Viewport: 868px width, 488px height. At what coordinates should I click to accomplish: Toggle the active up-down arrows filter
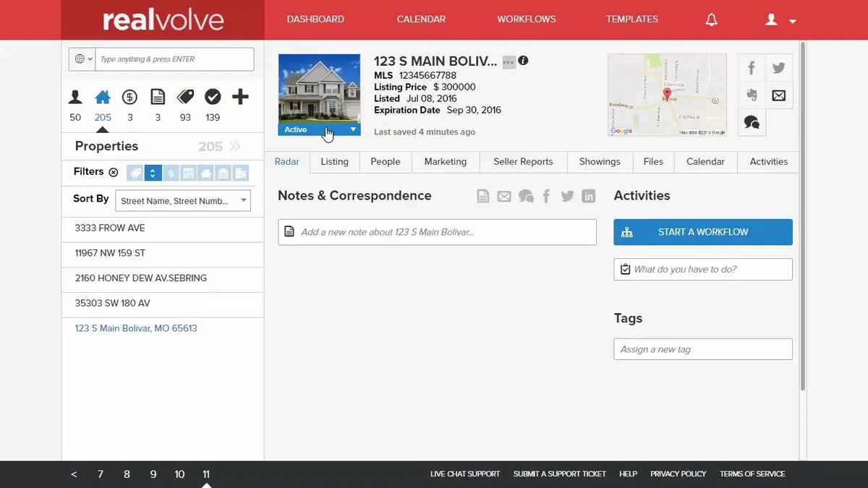153,173
